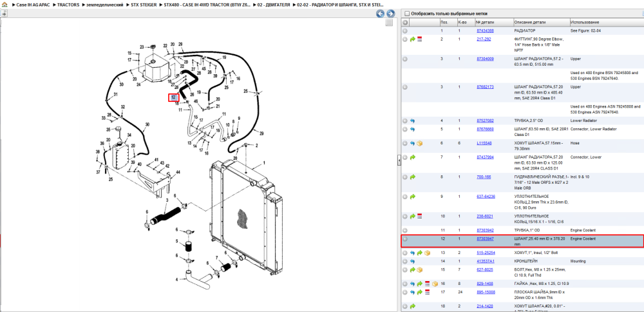Sort by 'Описание детали' column header
Screen dimensions: 644x312
(x=541, y=22)
